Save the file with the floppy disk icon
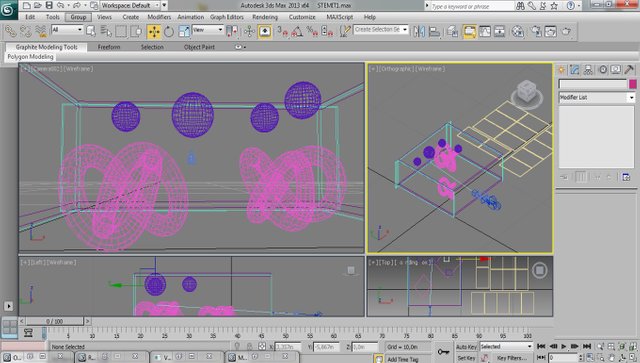640x363 pixels. tap(49, 5)
